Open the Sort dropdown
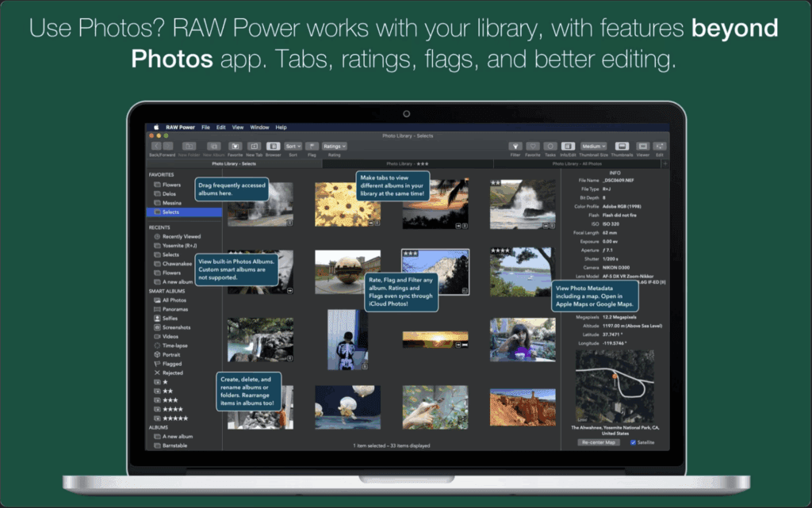The width and height of the screenshot is (812, 508). (293, 147)
